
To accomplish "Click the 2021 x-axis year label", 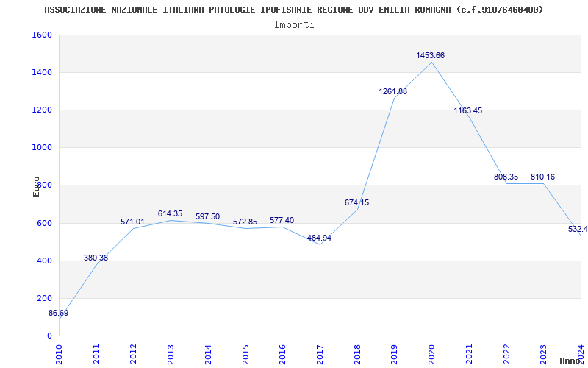I will point(469,354).
